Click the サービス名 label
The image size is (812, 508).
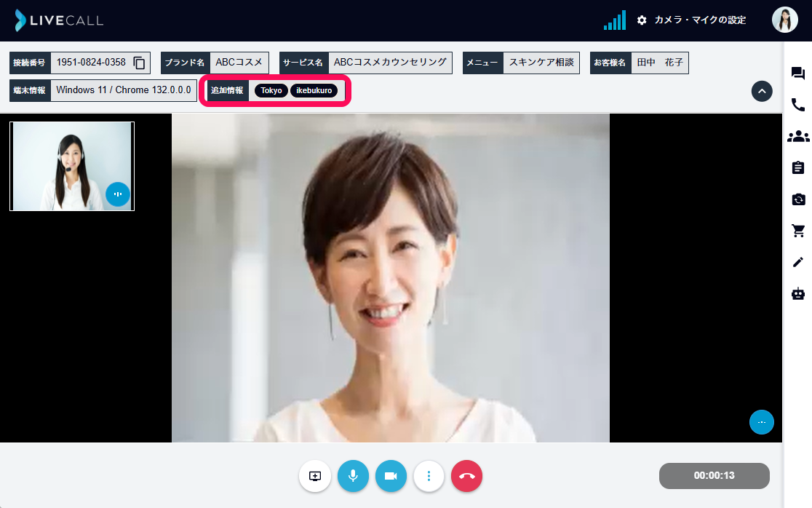[303, 63]
